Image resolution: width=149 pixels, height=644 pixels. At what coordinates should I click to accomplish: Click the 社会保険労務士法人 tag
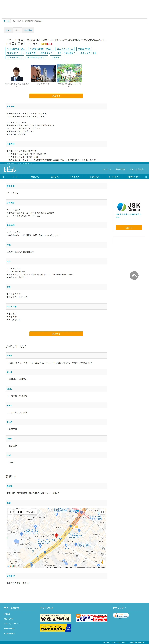[x=16, y=49]
